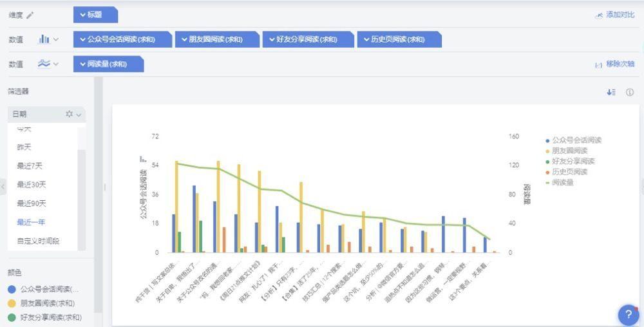Click the date list scrollbar

[81, 199]
